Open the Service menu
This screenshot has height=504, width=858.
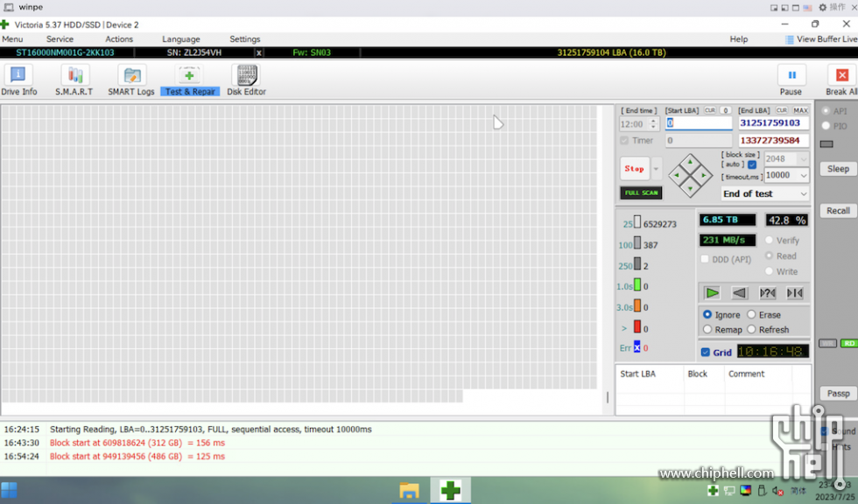[60, 39]
